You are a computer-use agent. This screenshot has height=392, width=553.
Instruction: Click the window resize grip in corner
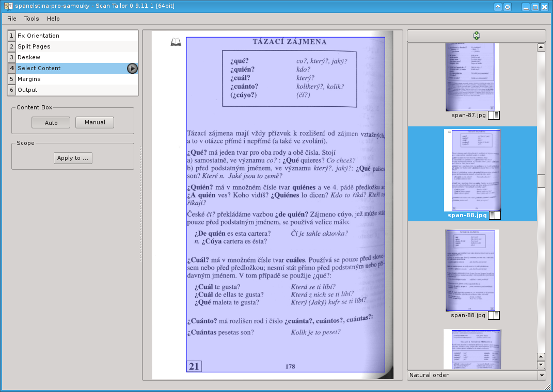click(x=548, y=387)
